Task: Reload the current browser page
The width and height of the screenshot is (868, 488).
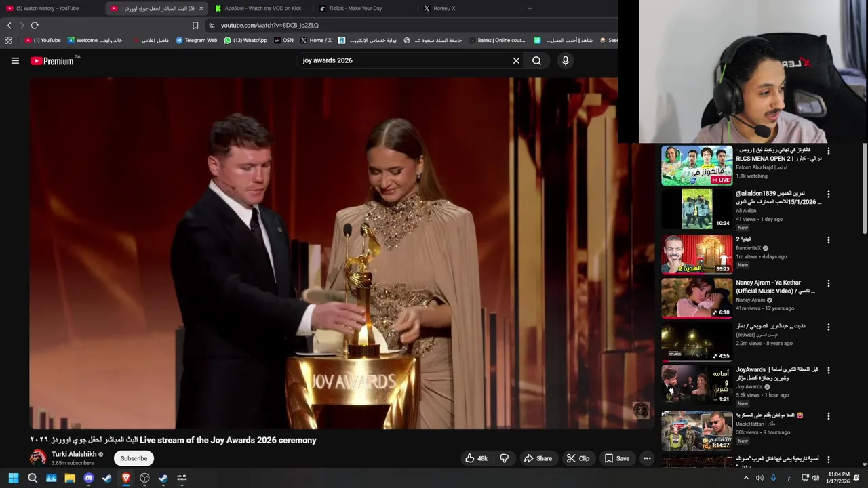Action: coord(35,25)
